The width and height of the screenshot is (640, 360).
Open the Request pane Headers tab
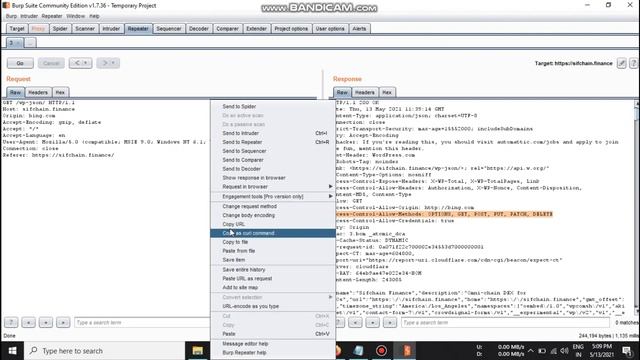click(x=38, y=93)
